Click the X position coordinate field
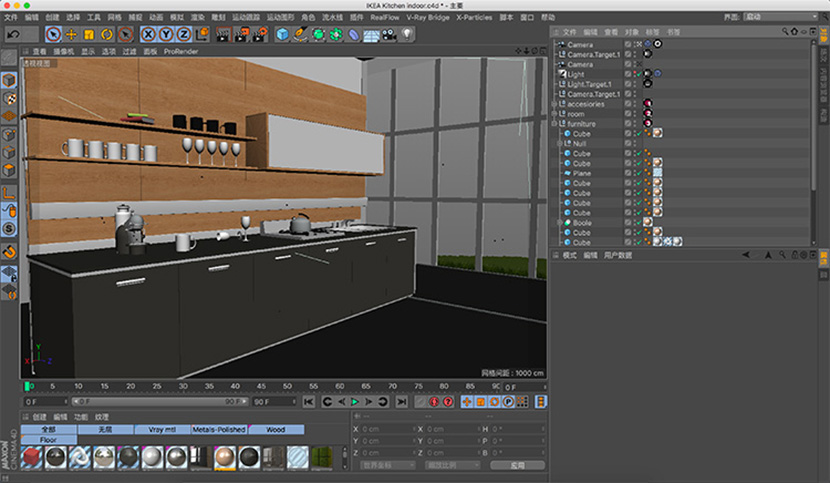 tap(387, 429)
